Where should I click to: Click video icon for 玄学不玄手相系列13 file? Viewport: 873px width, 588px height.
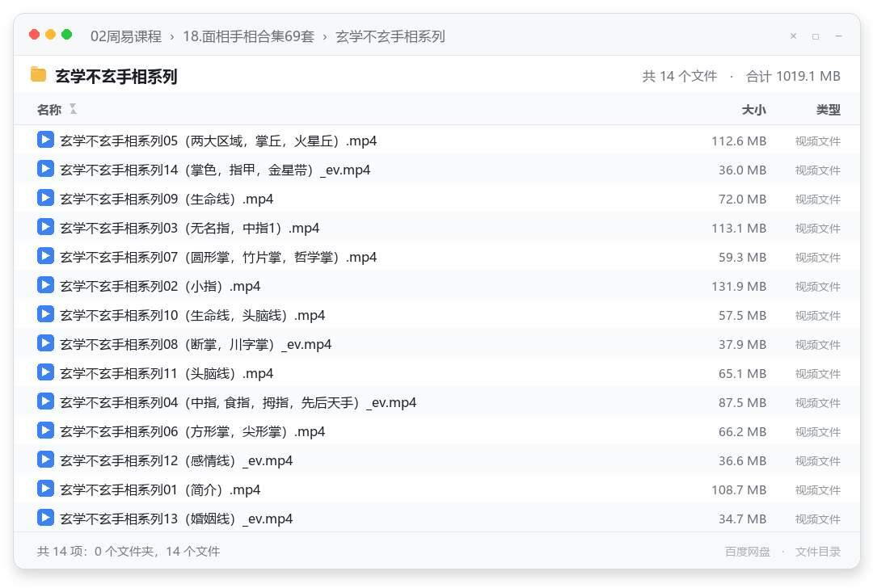click(45, 518)
